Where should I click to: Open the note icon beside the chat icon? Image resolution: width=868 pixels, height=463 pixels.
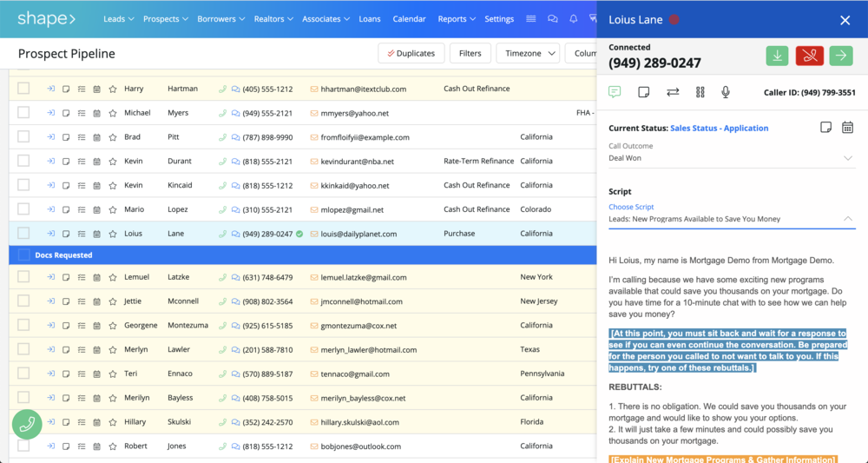pyautogui.click(x=643, y=92)
